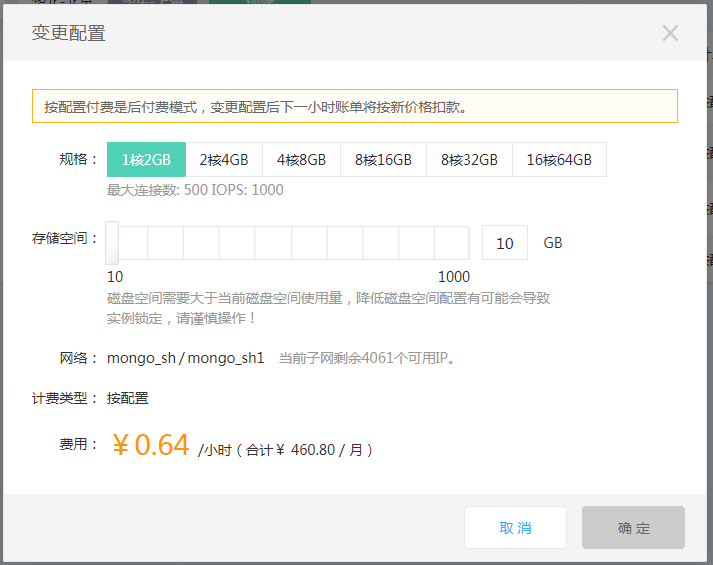This screenshot has width=713, height=565.
Task: Select the 8核16GB specification
Action: [383, 160]
